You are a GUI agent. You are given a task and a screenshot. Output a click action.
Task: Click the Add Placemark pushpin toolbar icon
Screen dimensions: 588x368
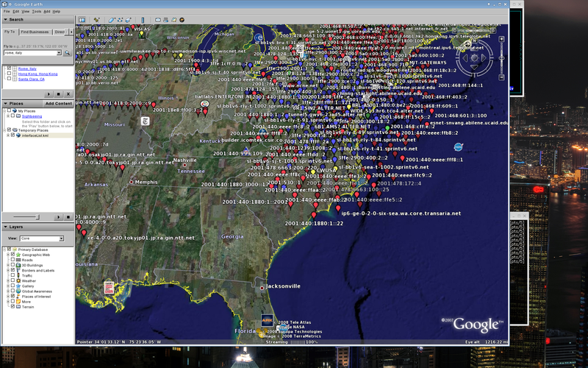[96, 20]
